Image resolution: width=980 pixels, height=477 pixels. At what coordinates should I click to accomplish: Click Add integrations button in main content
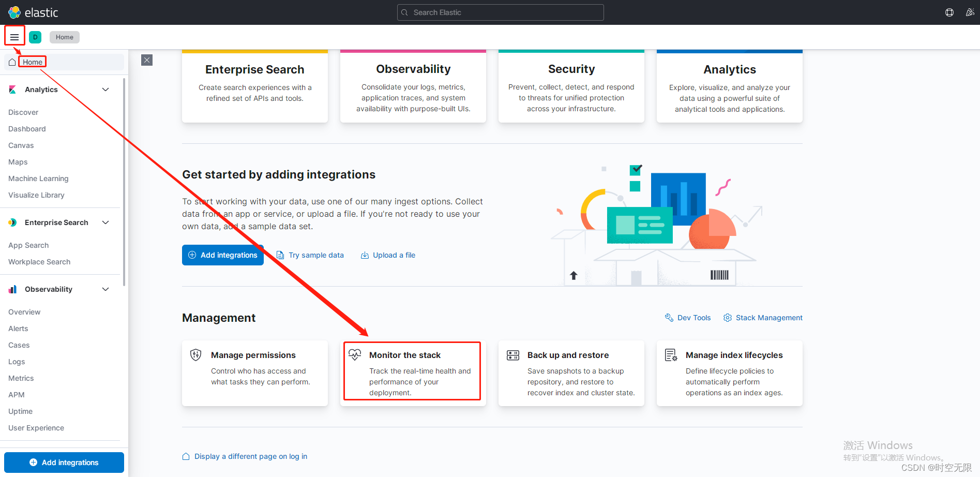tap(223, 255)
